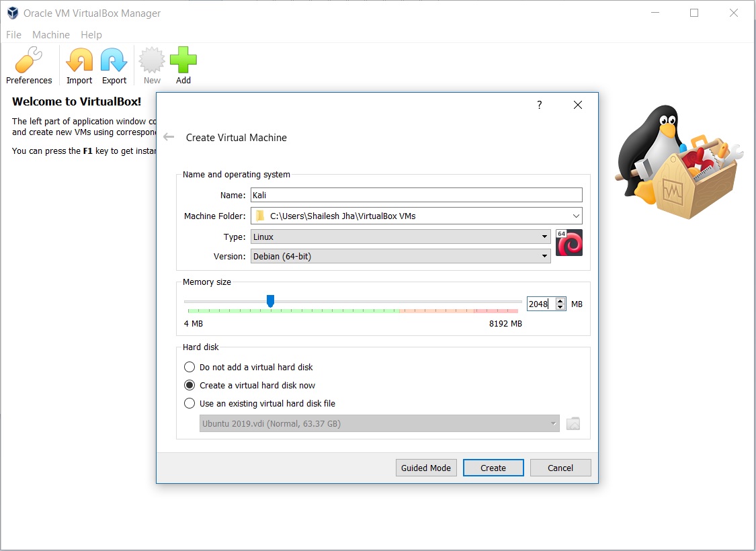Maximize the VirtualBox Manager window
756x551 pixels.
pos(694,13)
